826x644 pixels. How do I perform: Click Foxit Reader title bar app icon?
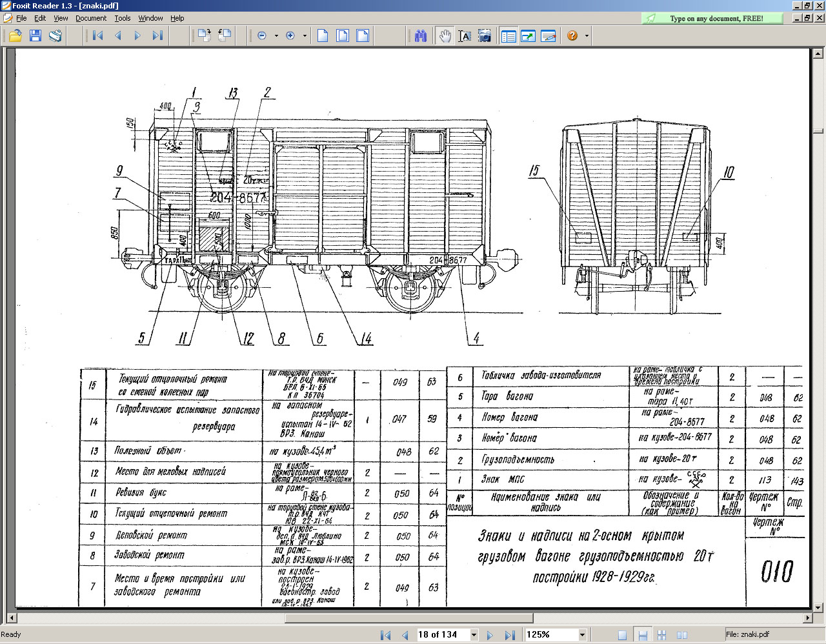click(6, 6)
